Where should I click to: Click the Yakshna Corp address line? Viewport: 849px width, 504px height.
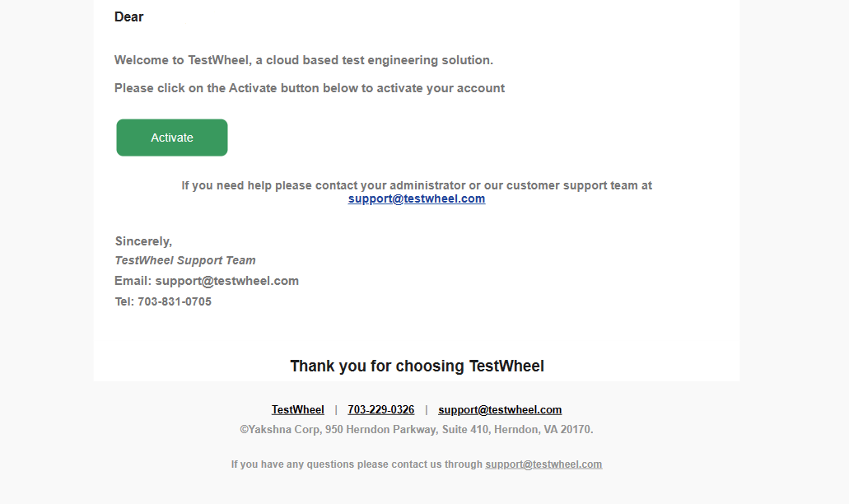(416, 429)
